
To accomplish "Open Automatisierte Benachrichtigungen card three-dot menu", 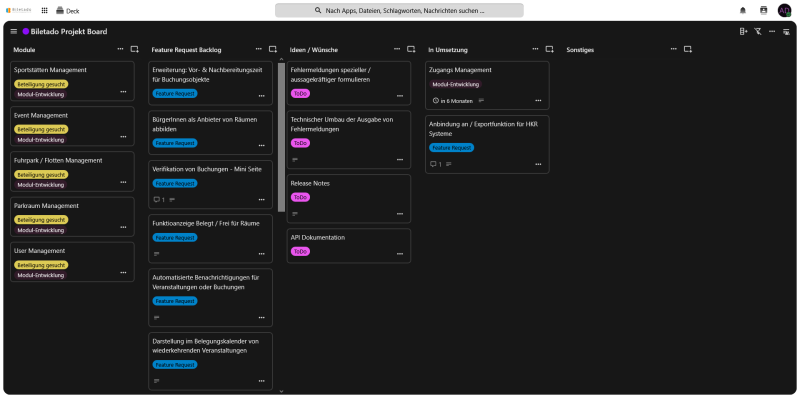I will click(262, 317).
